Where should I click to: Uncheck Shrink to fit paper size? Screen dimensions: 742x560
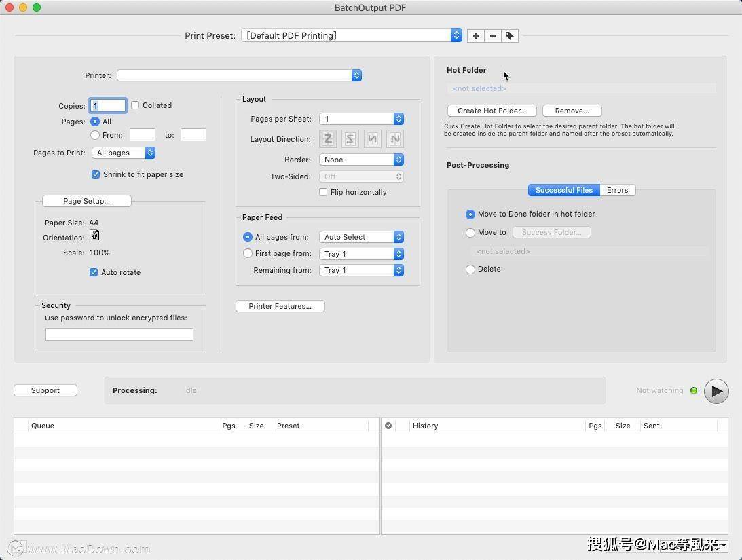tap(96, 174)
